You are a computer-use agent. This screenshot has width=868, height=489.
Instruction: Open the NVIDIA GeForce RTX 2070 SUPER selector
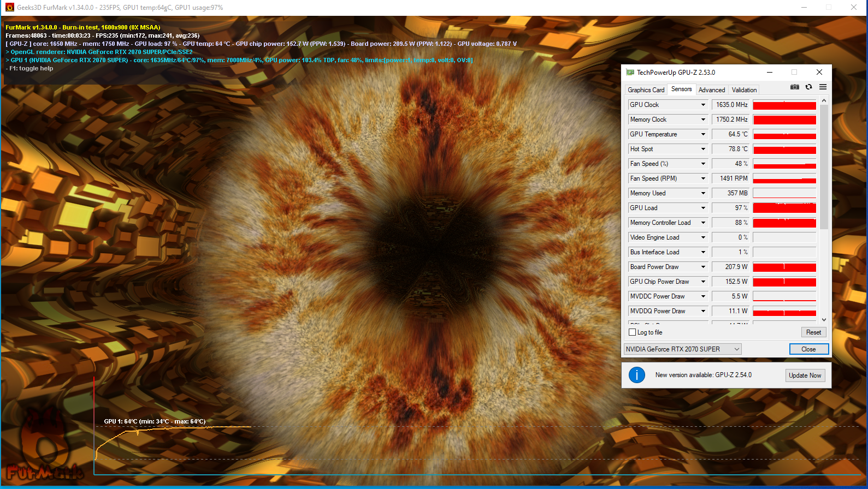[x=682, y=349]
